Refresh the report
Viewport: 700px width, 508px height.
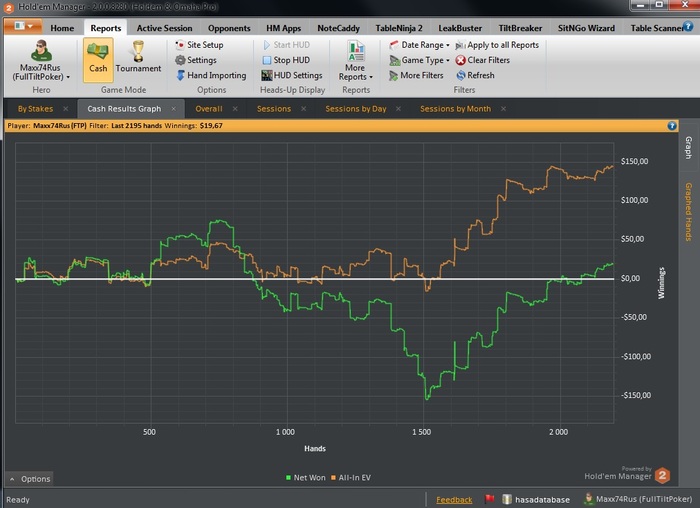click(475, 75)
